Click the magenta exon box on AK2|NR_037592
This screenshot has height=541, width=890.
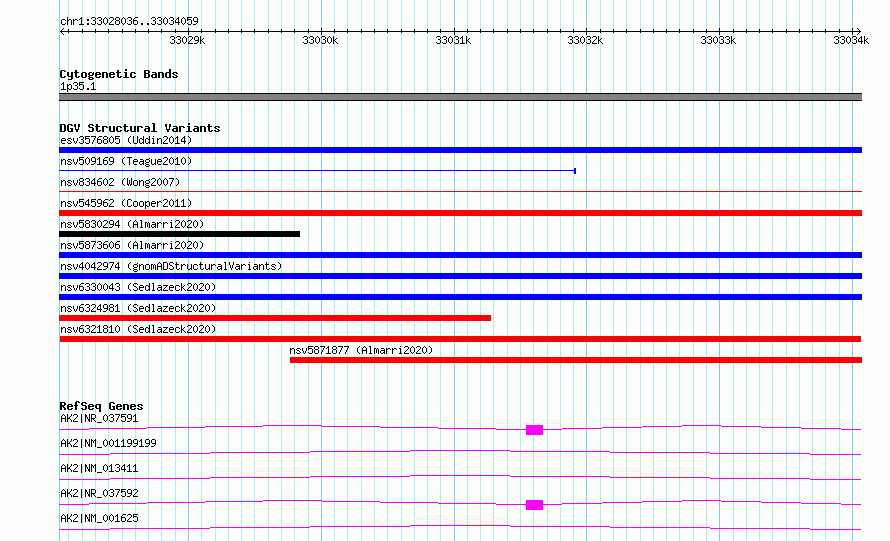point(534,505)
